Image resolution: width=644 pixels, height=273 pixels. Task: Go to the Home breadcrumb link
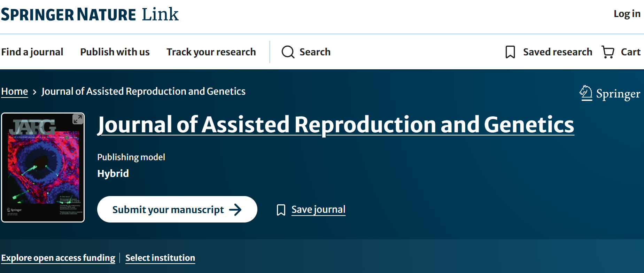[15, 91]
